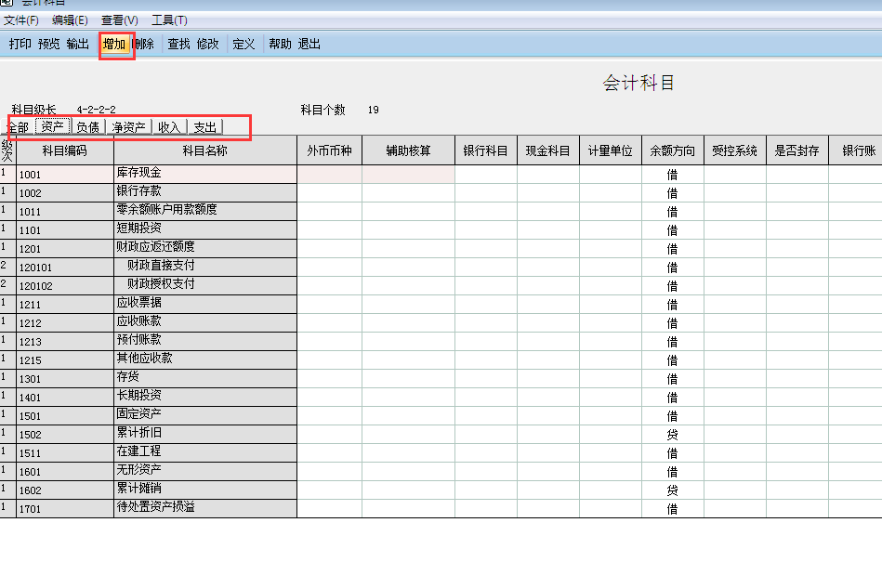The height and width of the screenshot is (588, 882).
Task: Click the 输出 (Export) toolbar button
Action: click(x=78, y=44)
